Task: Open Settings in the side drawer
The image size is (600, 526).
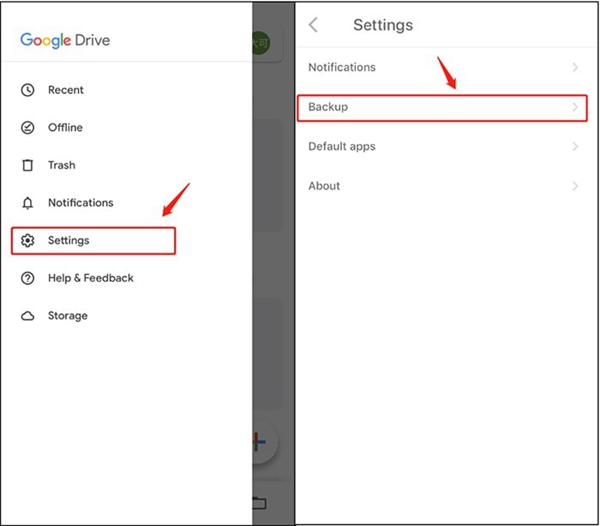Action: click(x=93, y=241)
